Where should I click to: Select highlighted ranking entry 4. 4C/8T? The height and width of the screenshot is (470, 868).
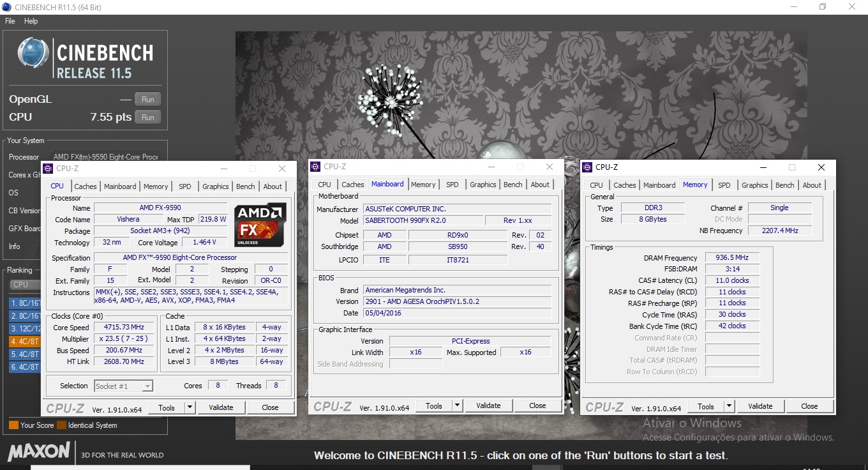coord(26,342)
